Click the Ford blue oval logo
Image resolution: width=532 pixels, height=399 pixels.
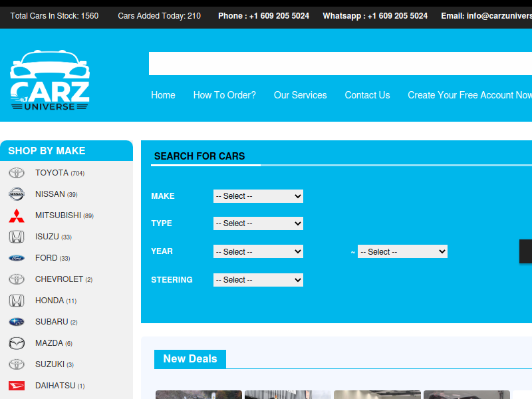point(17,258)
